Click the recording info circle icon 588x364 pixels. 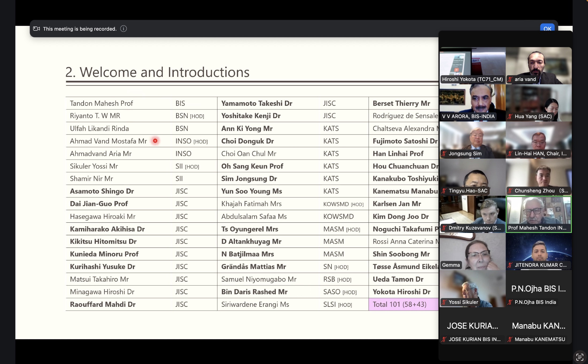[123, 29]
